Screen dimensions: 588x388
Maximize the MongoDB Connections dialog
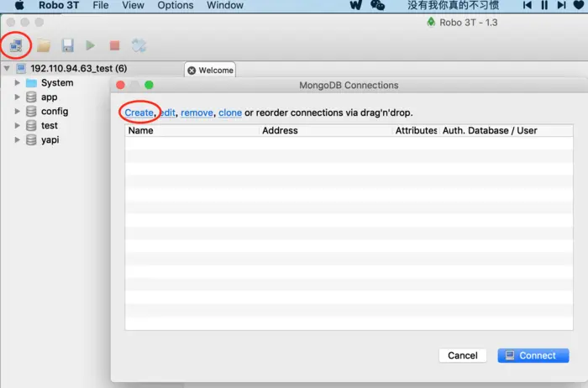(x=149, y=85)
